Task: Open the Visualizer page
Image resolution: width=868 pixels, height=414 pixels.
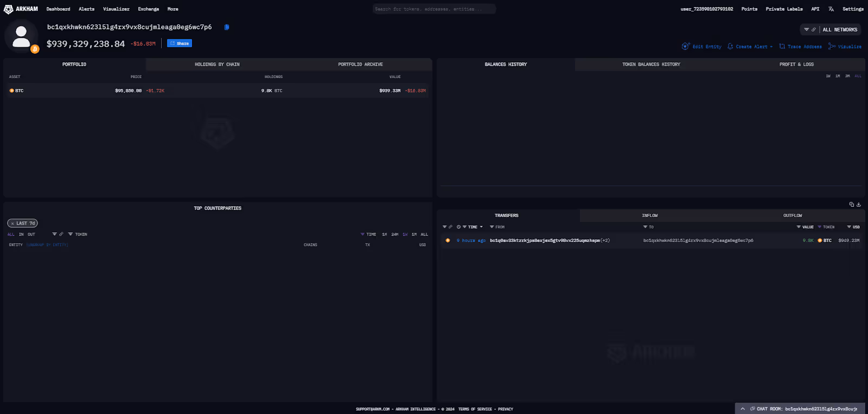Action: coord(116,9)
